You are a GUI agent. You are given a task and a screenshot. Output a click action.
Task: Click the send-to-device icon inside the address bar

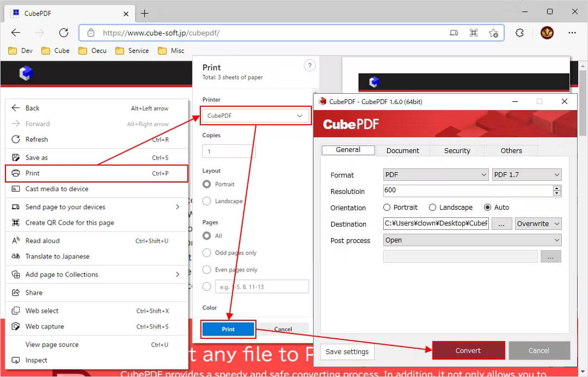(454, 33)
